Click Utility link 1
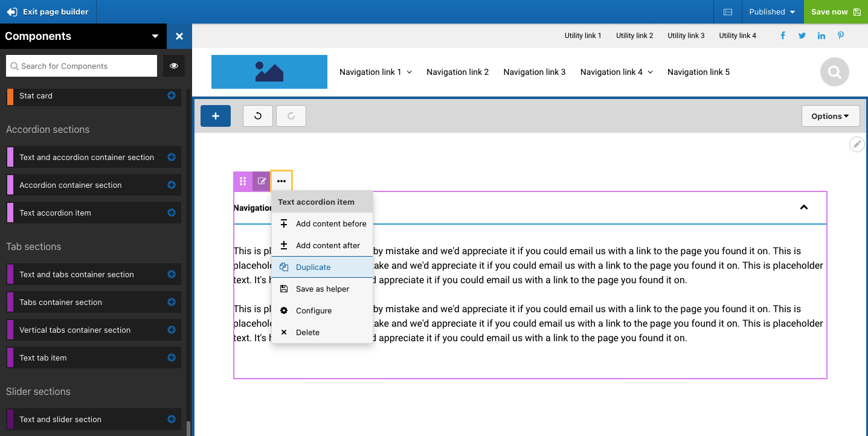This screenshot has height=436, width=868. click(x=583, y=36)
